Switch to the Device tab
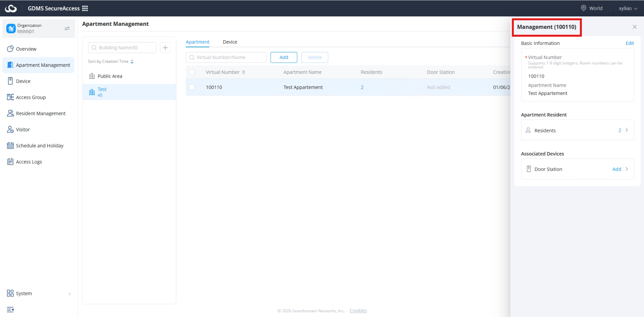Image resolution: width=644 pixels, height=317 pixels. click(x=230, y=42)
